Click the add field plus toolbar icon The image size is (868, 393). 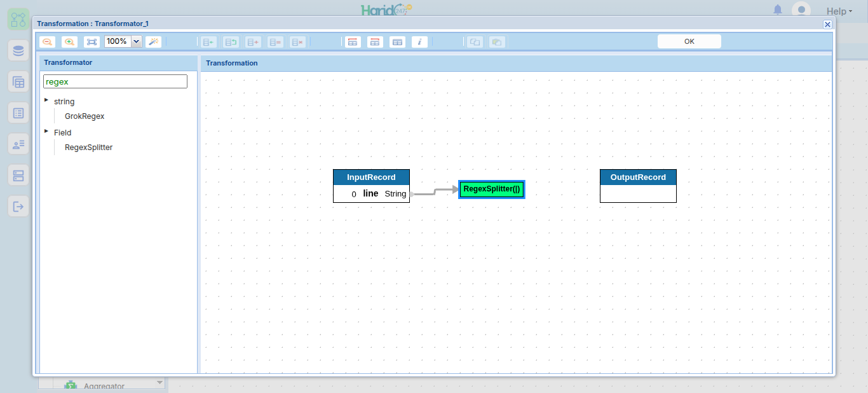[253, 42]
